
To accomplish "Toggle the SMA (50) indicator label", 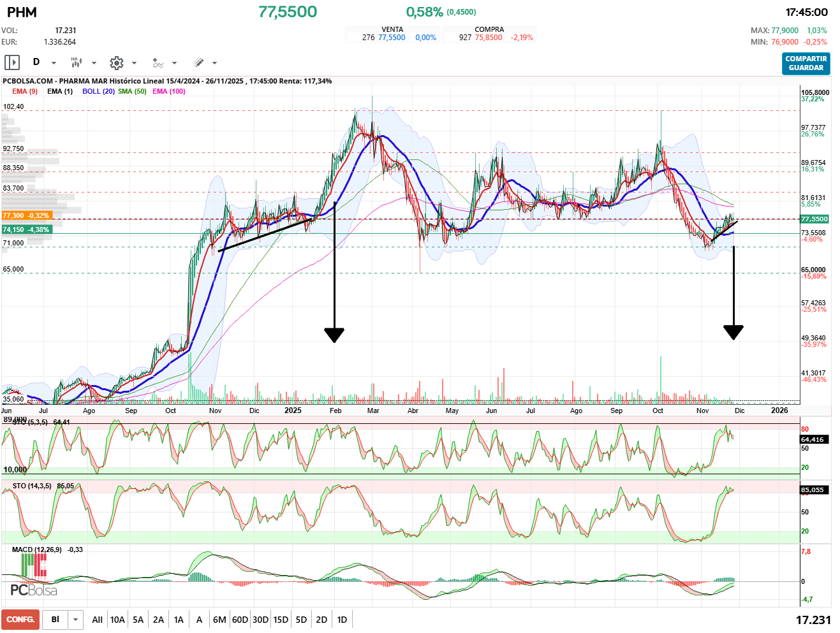I will tap(132, 91).
